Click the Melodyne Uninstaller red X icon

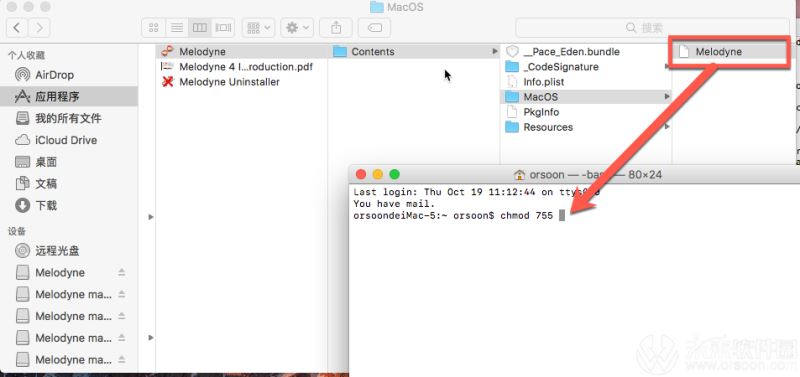tap(167, 82)
